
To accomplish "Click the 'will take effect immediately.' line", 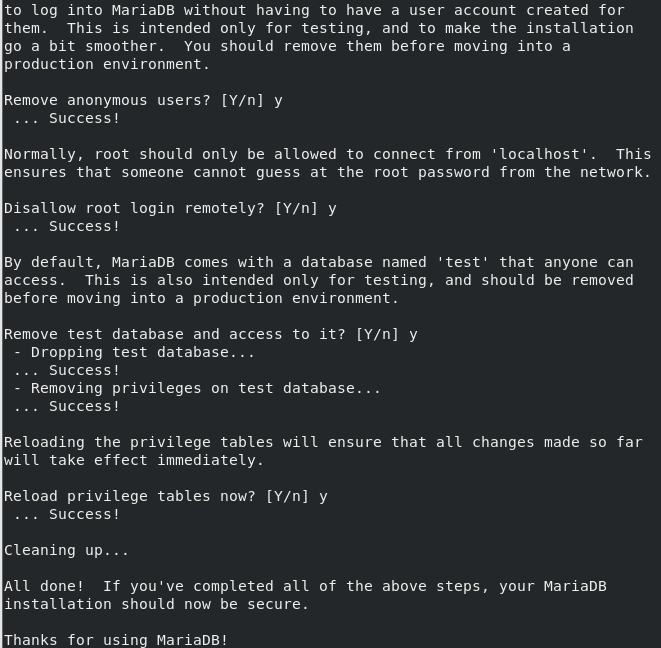I will tap(134, 460).
